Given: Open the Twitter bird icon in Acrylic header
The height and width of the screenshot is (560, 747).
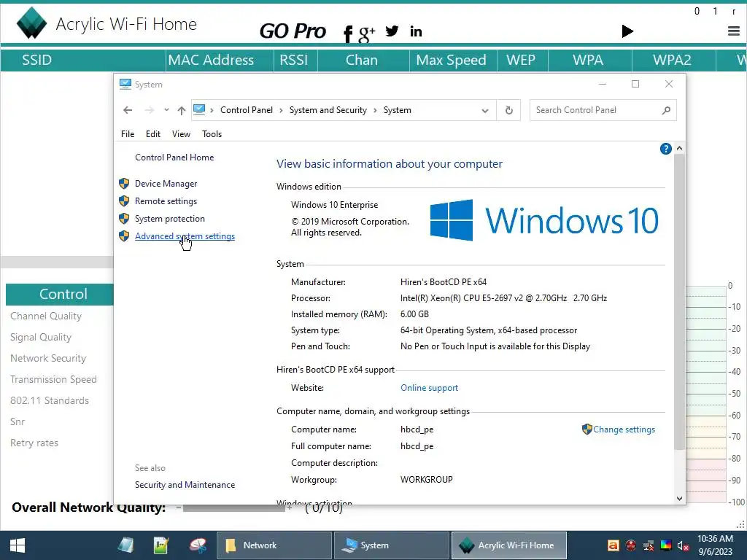Looking at the screenshot, I should point(392,31).
